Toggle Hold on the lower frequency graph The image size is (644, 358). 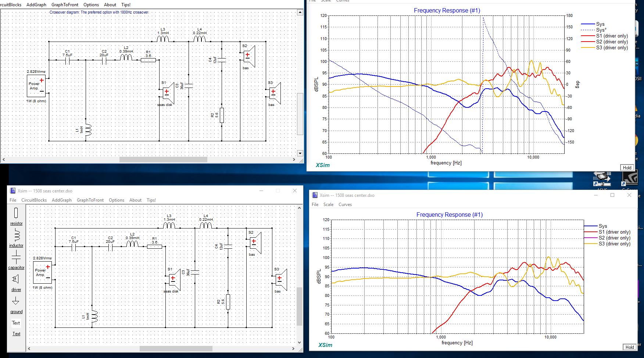point(630,347)
